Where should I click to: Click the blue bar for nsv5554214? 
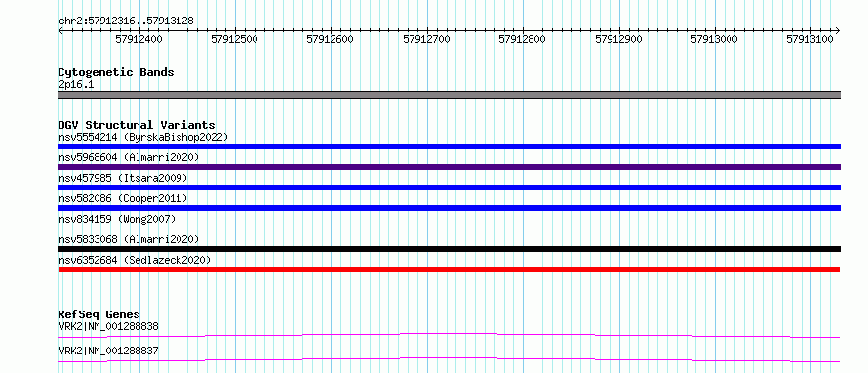pyautogui.click(x=449, y=146)
